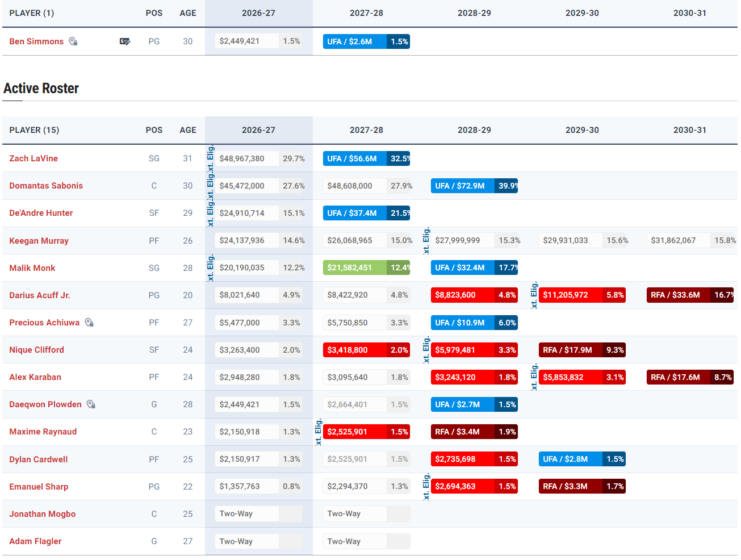Click Alex Karaban's $5,853,832 cell
Screen dimensions: 741x560
pos(582,377)
